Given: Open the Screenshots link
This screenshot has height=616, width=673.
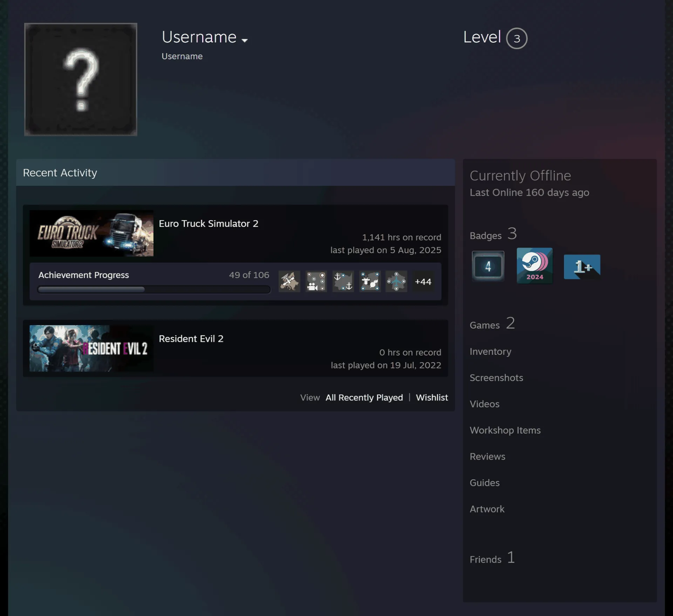Looking at the screenshot, I should tap(496, 378).
